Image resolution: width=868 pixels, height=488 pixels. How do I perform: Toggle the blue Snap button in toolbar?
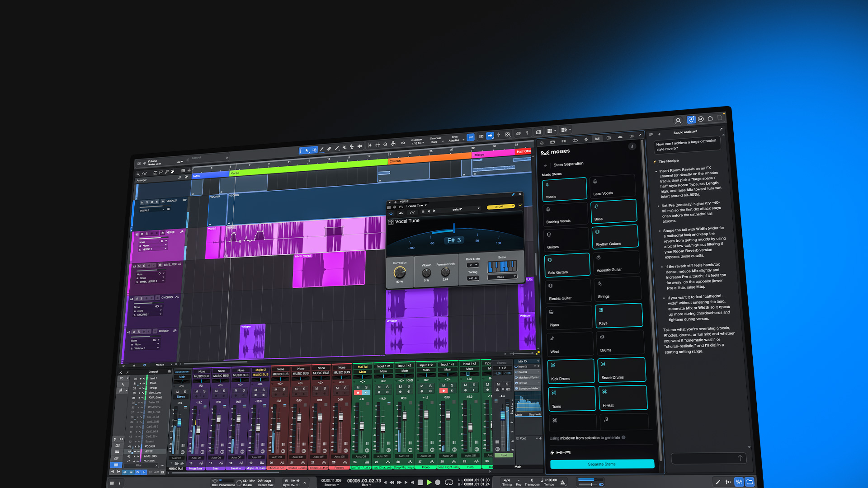(x=471, y=137)
